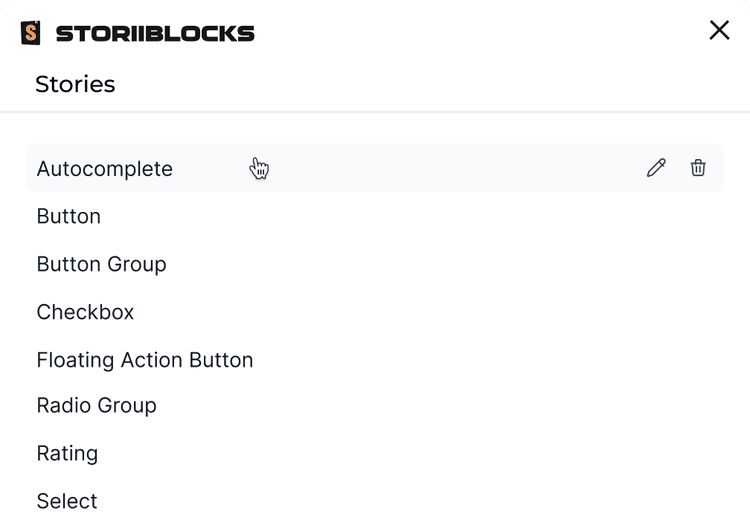Viewport: 750px width, 522px height.
Task: Click the highlighted Autocomplete row background
Action: click(450, 168)
